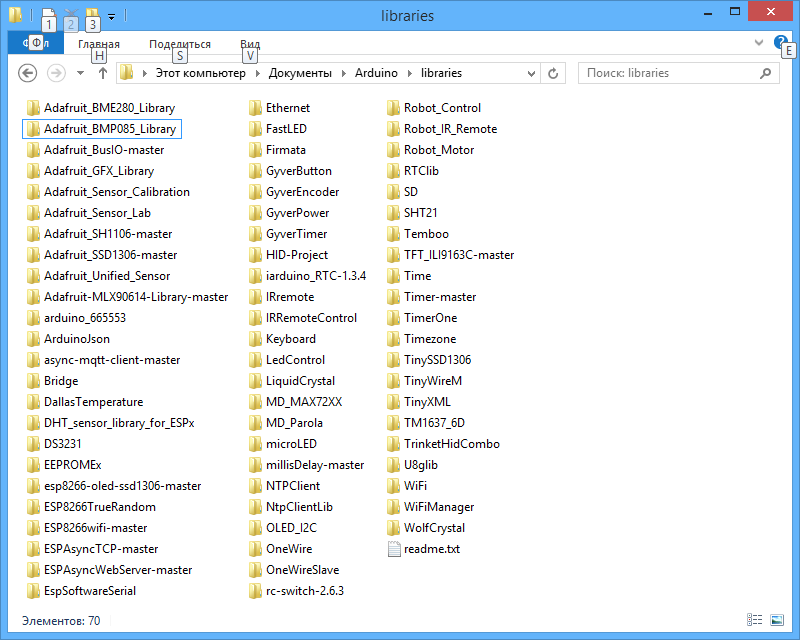Viewport: 800px width, 640px height.
Task: Click the search magnifier icon
Action: point(765,73)
